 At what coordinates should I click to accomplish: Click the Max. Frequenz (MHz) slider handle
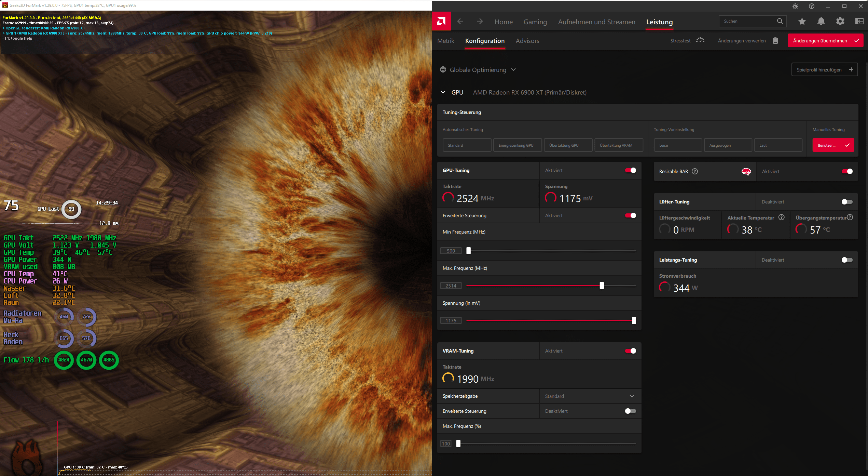pos(602,286)
